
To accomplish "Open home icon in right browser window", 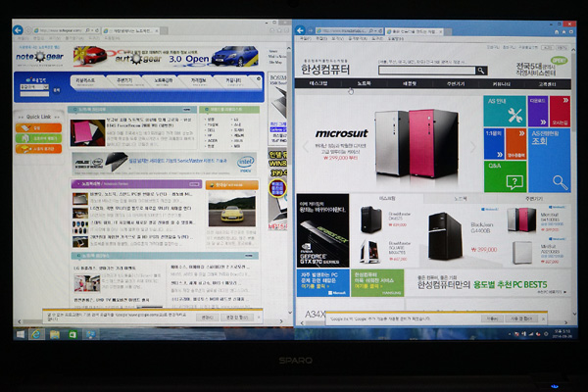I will 557,32.
